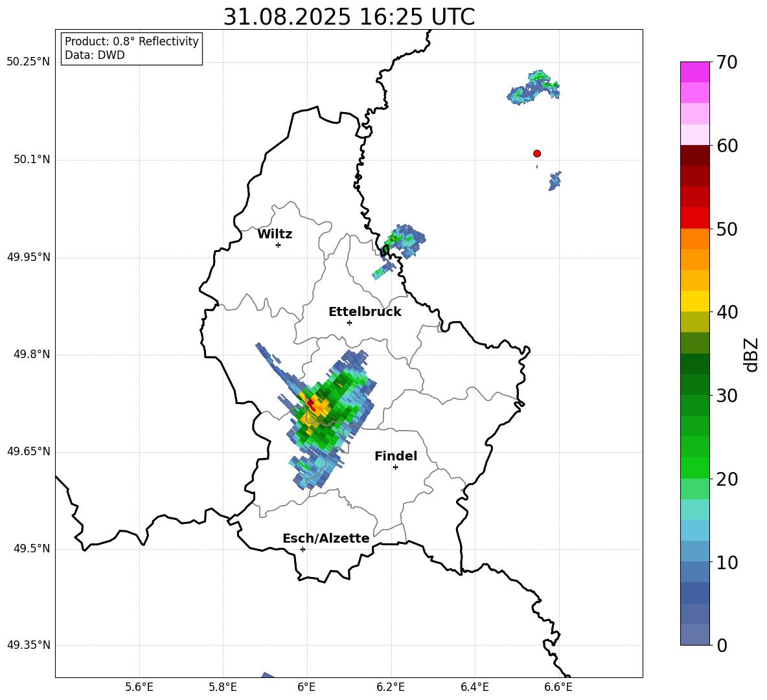Image resolution: width=767 pixels, height=700 pixels.
Task: Click the 'Product: 0.8° Reflectivity' label
Action: (x=132, y=41)
